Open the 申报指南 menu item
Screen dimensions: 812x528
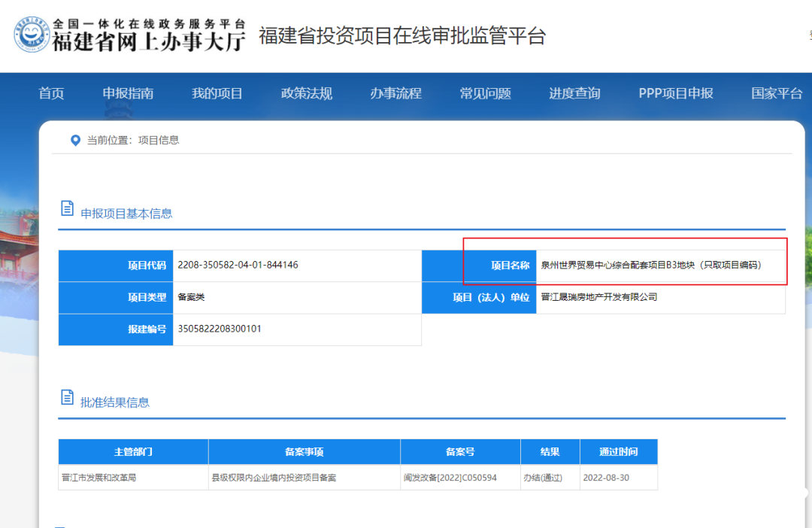tap(128, 93)
